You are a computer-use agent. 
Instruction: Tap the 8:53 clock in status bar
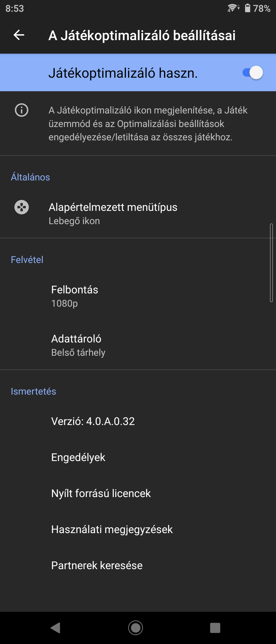(15, 8)
